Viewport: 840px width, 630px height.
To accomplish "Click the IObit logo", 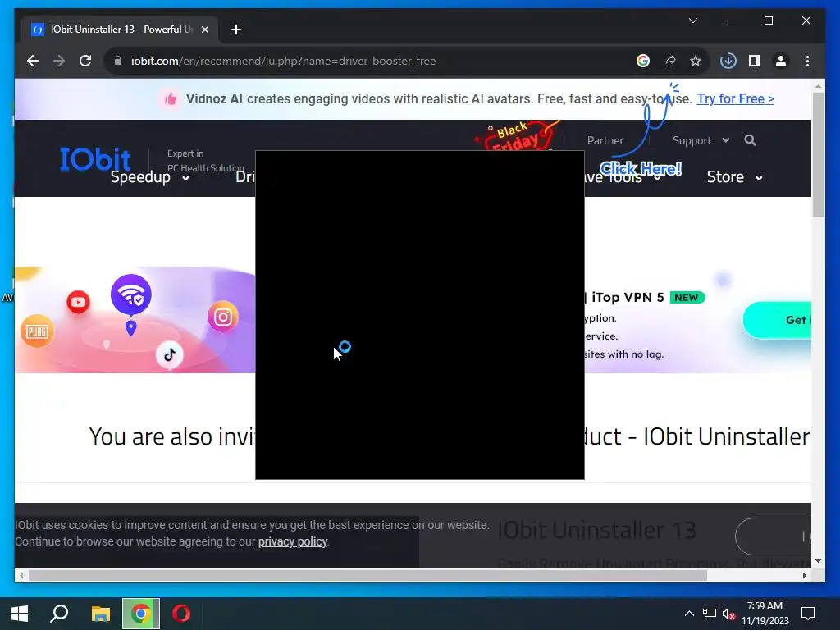I will [x=95, y=159].
